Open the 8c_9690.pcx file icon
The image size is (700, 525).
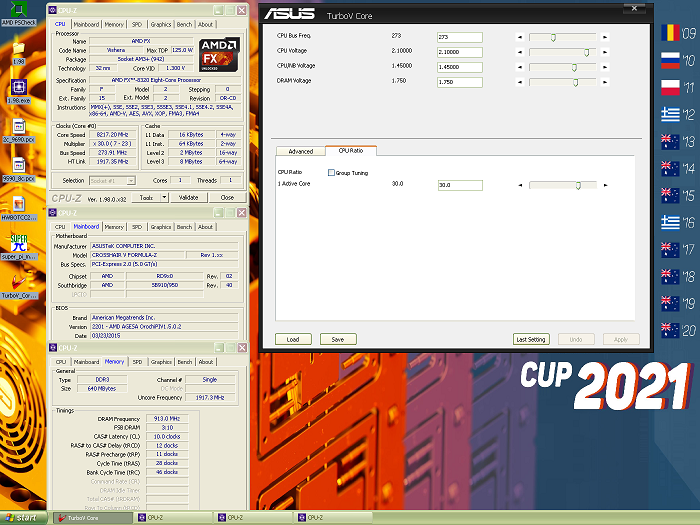pos(19,130)
